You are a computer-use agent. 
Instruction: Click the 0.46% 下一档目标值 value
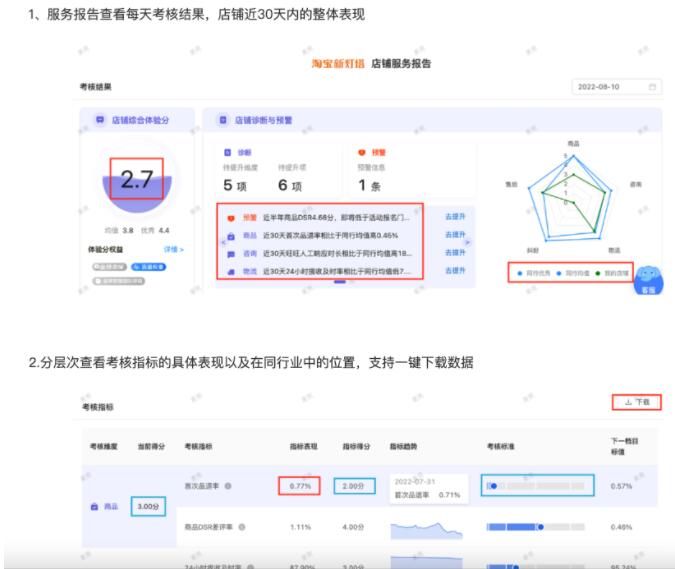coord(621,527)
